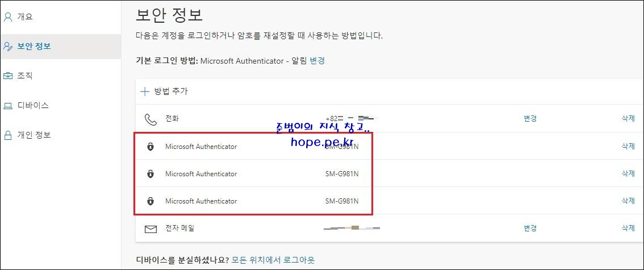
Task: Click the briefcase icon beside 조직
Action: pos(7,76)
